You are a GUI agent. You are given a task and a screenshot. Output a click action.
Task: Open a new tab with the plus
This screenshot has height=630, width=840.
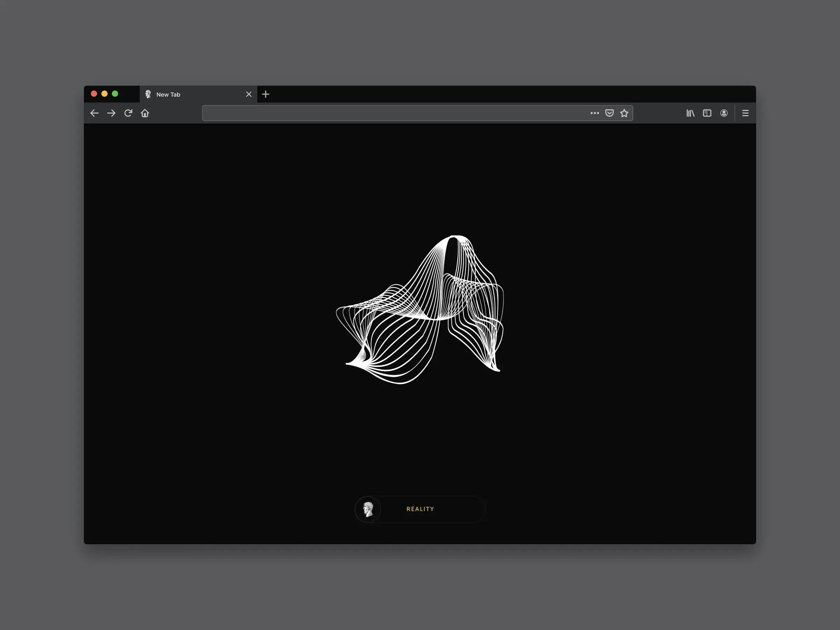click(x=265, y=94)
